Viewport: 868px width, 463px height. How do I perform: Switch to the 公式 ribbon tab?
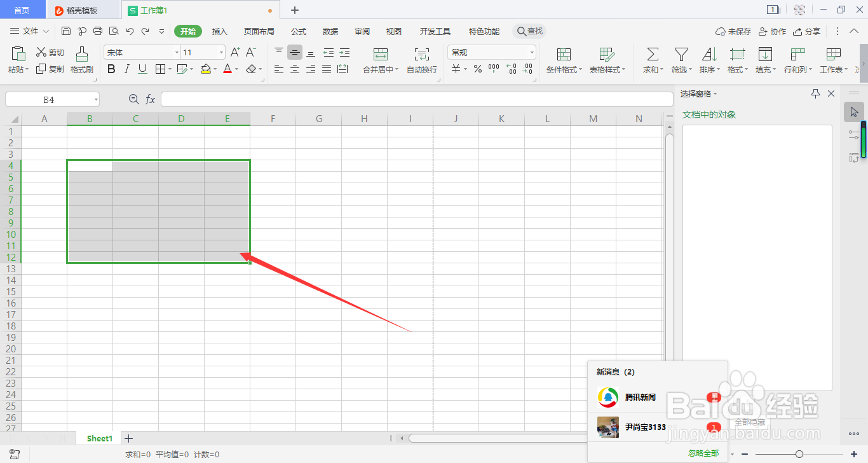pos(299,31)
